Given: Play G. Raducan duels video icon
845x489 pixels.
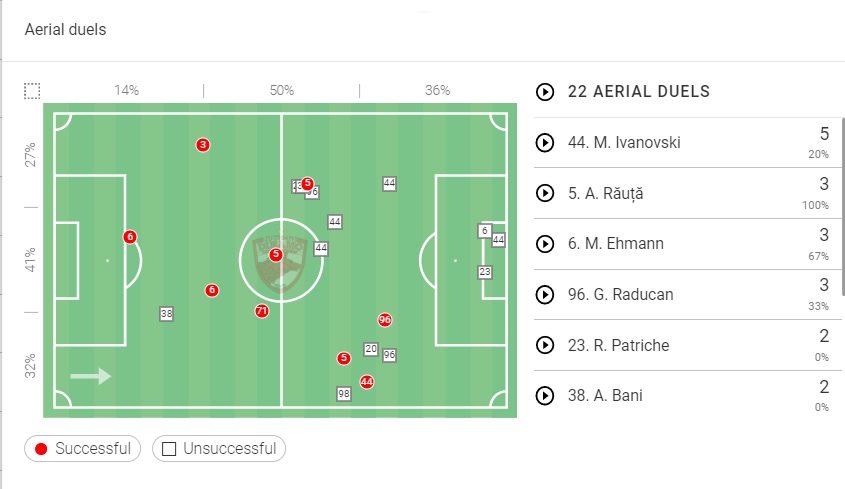Looking at the screenshot, I should click(545, 295).
